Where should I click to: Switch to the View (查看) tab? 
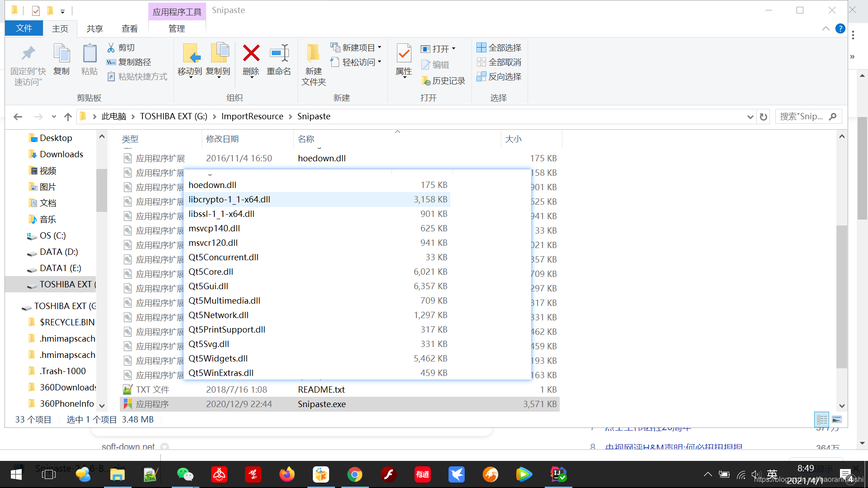130,28
